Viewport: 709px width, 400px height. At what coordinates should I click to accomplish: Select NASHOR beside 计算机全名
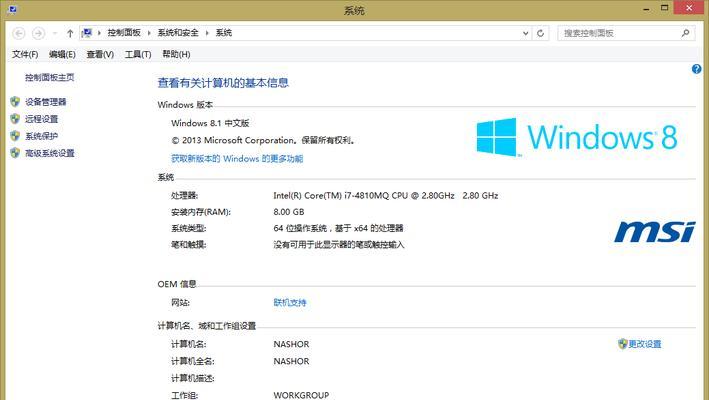291,362
